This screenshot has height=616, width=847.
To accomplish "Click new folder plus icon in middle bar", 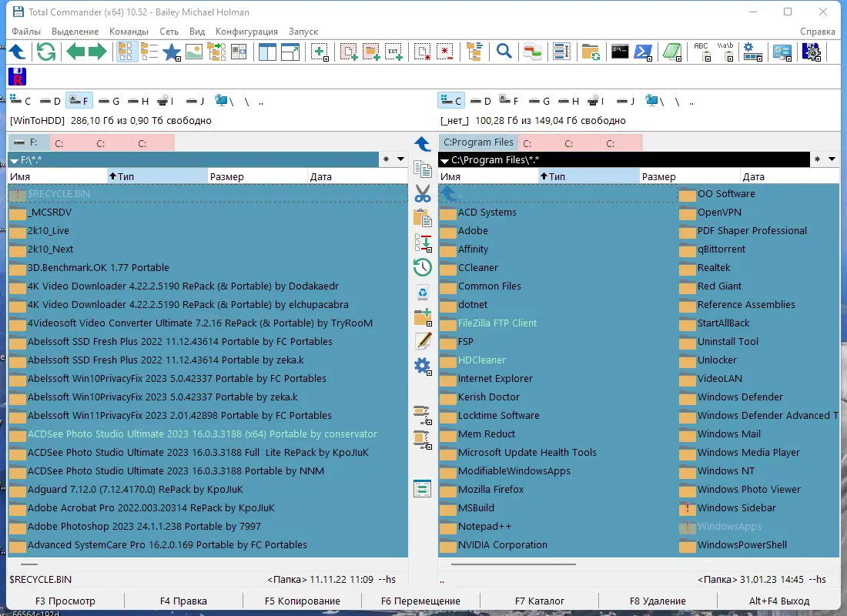I will (423, 317).
